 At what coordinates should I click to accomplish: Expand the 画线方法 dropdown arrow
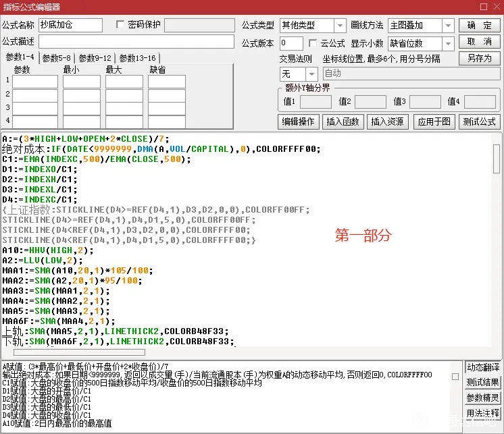coord(448,26)
